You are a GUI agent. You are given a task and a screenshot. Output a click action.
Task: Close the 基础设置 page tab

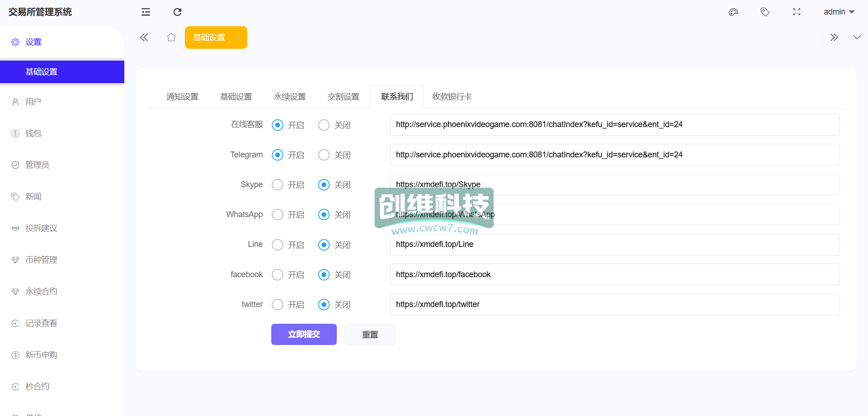238,38
